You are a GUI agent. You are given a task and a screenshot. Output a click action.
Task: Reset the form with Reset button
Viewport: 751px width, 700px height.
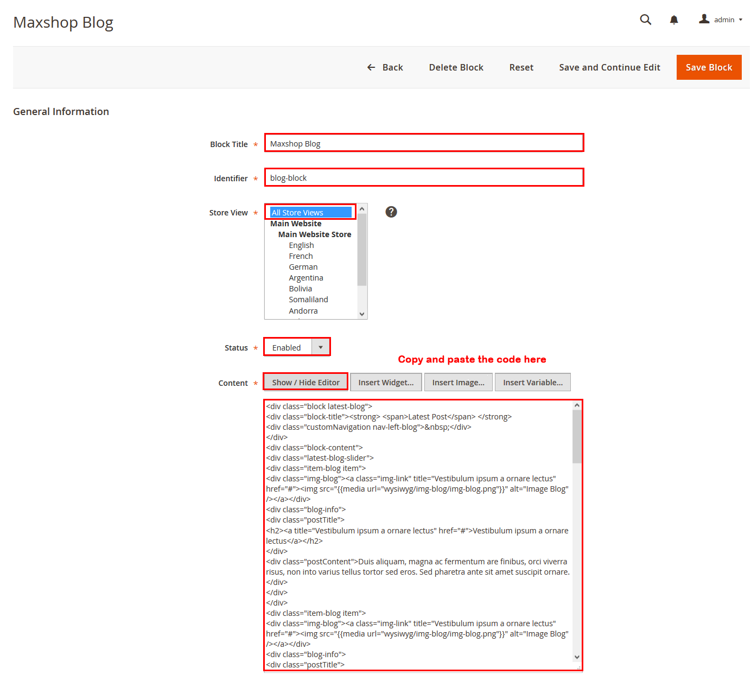[521, 67]
